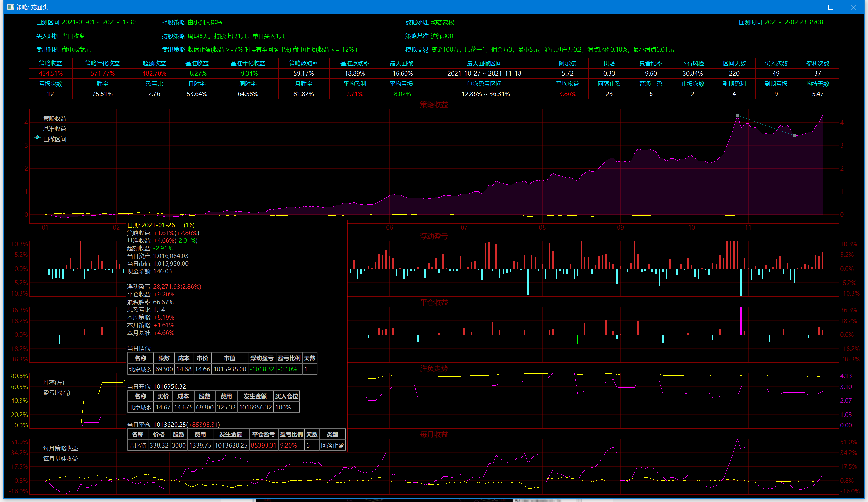This screenshot has width=868, height=502.
Task: Click the app icon in the title bar
Action: pyautogui.click(x=11, y=7)
